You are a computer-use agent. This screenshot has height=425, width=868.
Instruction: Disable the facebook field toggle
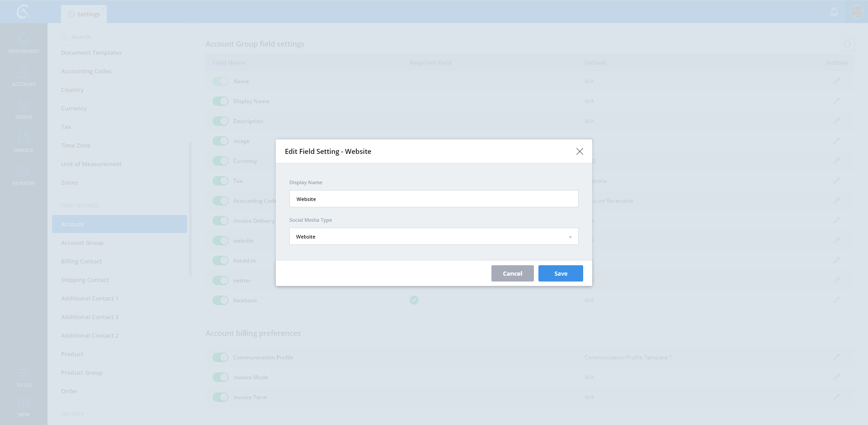(x=221, y=301)
